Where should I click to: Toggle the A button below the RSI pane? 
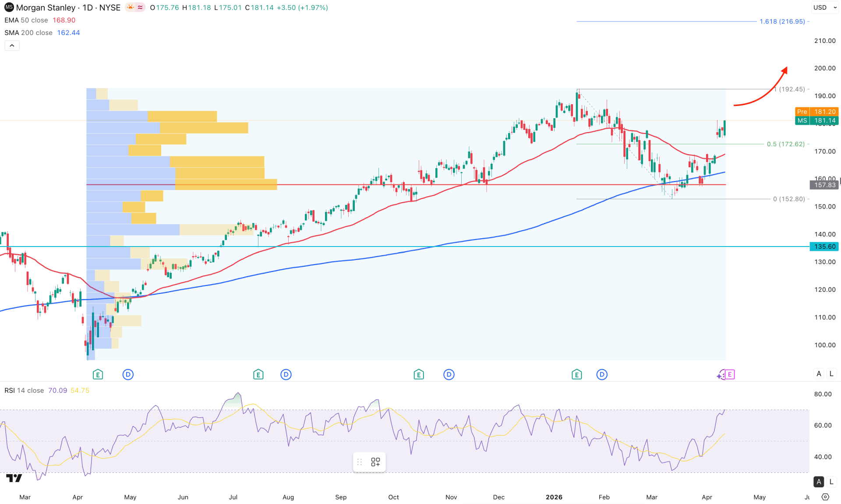[x=819, y=481]
